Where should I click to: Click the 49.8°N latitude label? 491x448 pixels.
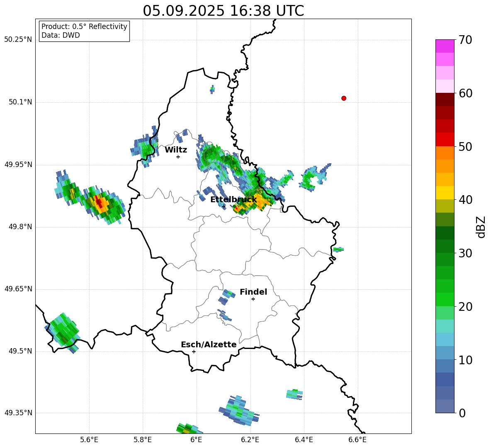pyautogui.click(x=20, y=227)
